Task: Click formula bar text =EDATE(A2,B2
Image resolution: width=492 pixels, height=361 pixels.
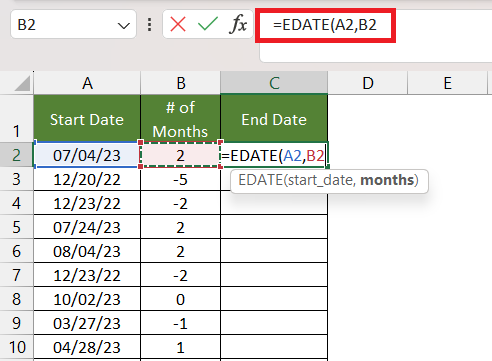Action: pos(325,25)
